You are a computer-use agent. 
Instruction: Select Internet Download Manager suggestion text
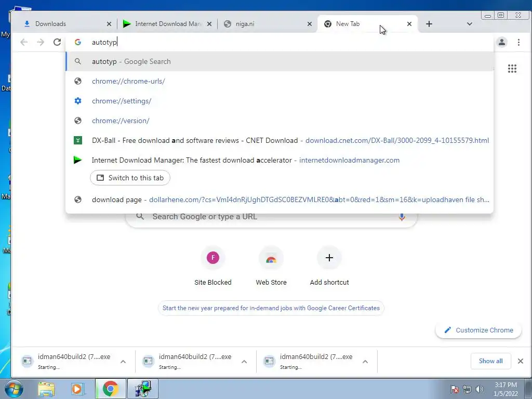tap(246, 160)
